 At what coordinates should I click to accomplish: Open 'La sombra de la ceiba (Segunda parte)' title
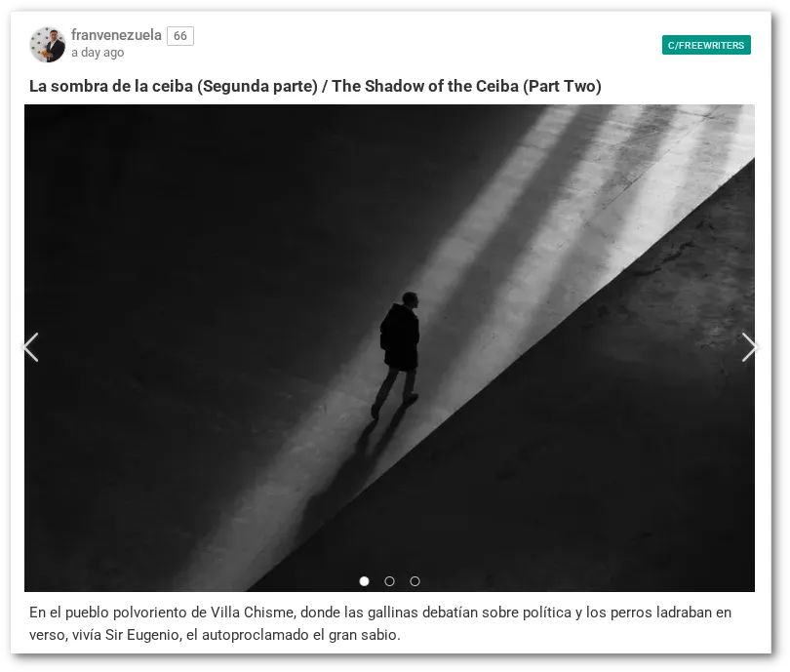(174, 86)
